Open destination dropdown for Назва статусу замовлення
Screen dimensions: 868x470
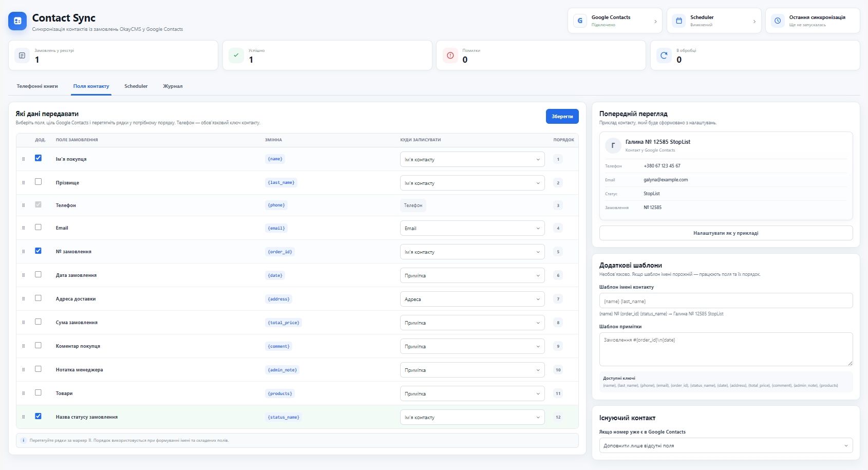pyautogui.click(x=472, y=417)
